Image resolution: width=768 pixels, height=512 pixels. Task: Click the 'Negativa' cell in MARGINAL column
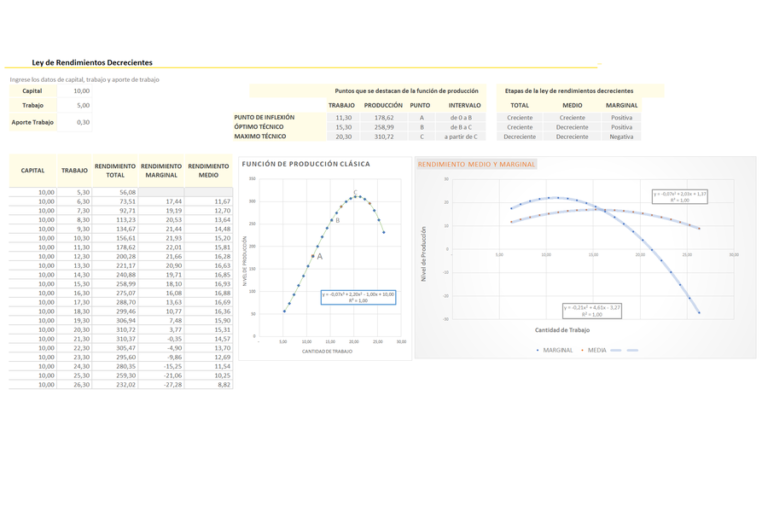pyautogui.click(x=621, y=137)
